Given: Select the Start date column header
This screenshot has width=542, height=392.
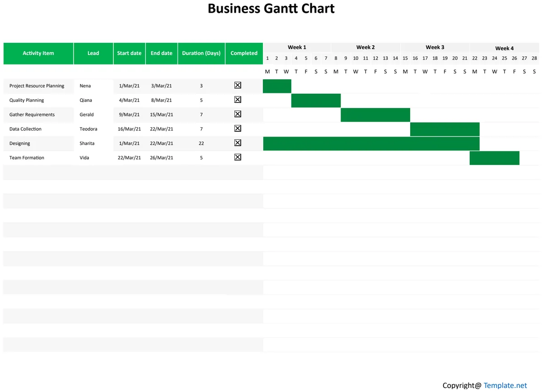Looking at the screenshot, I should (x=129, y=53).
